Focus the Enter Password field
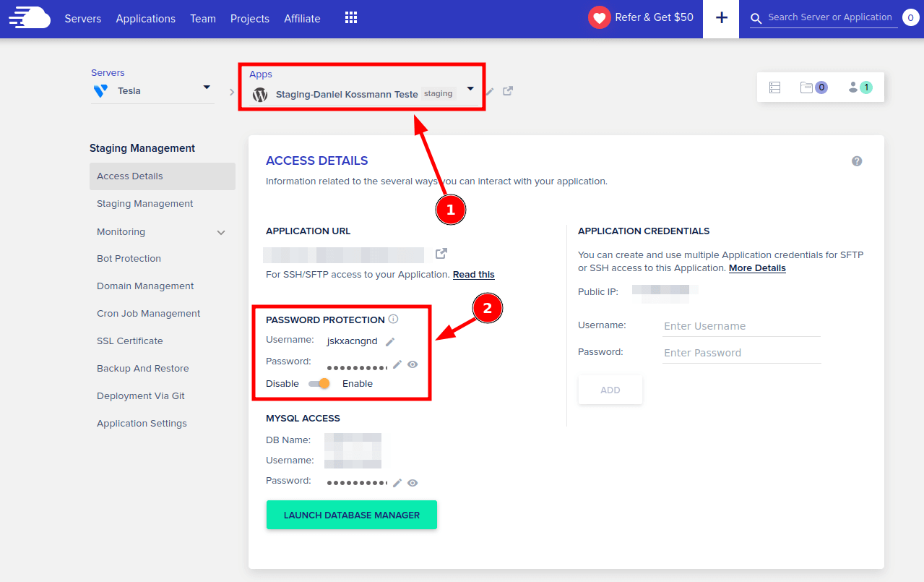924x582 pixels. (x=741, y=353)
